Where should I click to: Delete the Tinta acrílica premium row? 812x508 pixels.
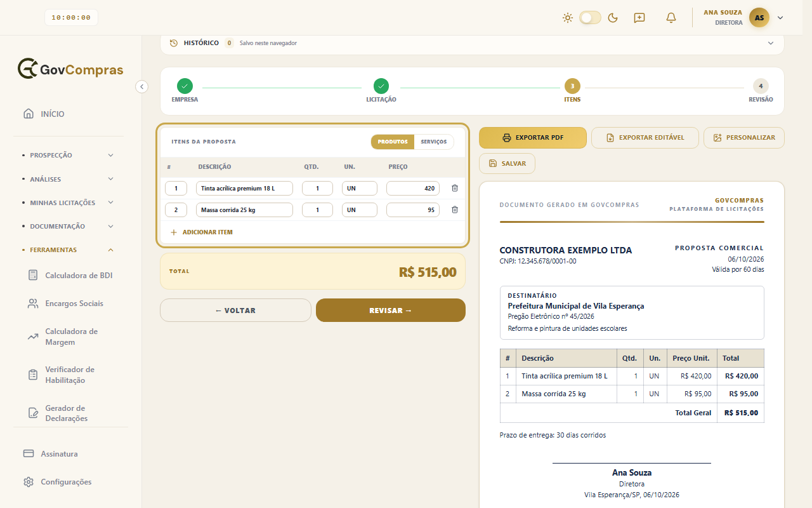point(454,188)
